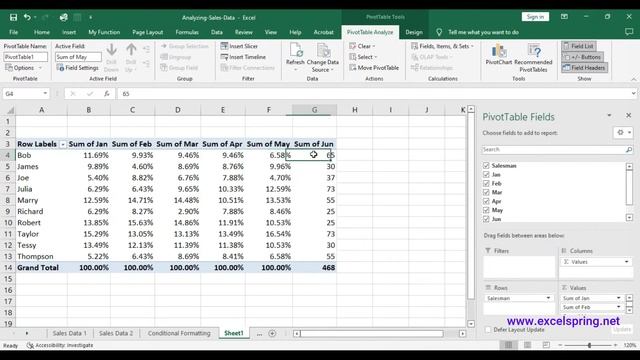Click the Move PivotTable icon

[x=353, y=68]
